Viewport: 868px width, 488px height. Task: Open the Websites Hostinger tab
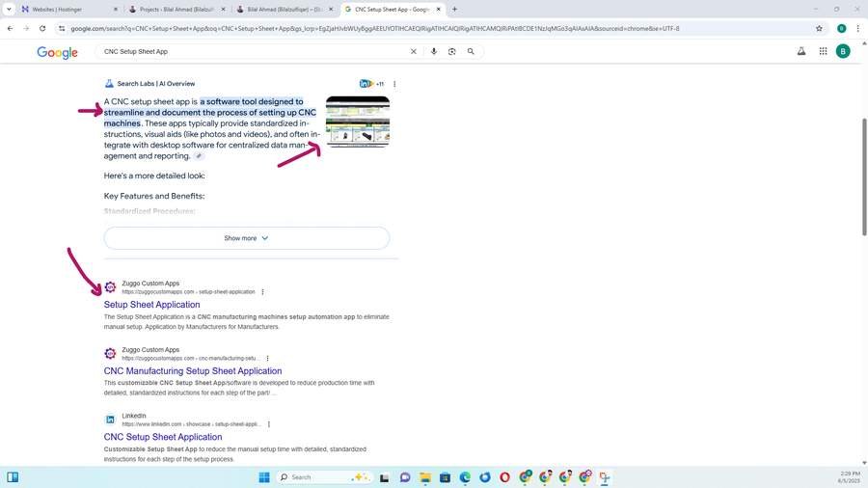tap(69, 10)
